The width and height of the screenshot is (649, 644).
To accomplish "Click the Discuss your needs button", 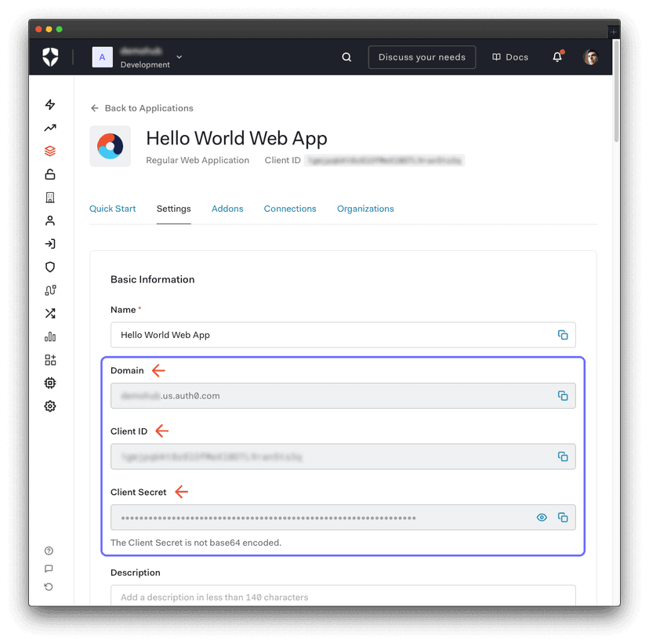I will click(x=422, y=56).
